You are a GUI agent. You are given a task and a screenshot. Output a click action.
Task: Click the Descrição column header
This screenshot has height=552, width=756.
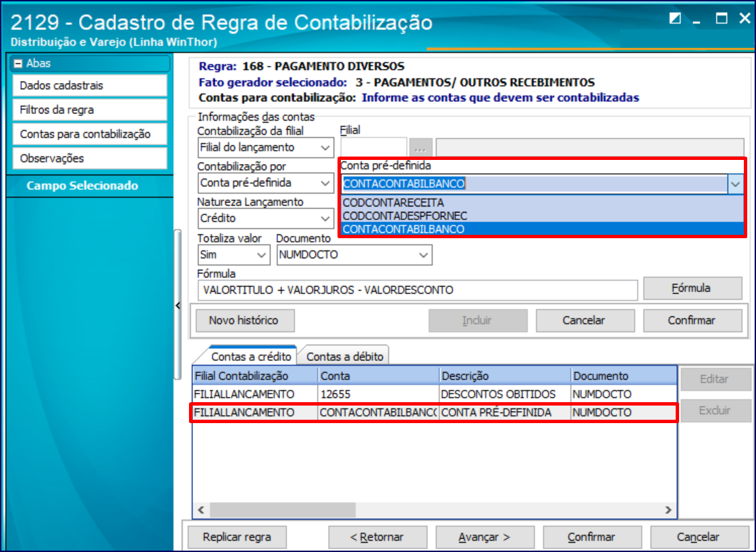coord(505,376)
